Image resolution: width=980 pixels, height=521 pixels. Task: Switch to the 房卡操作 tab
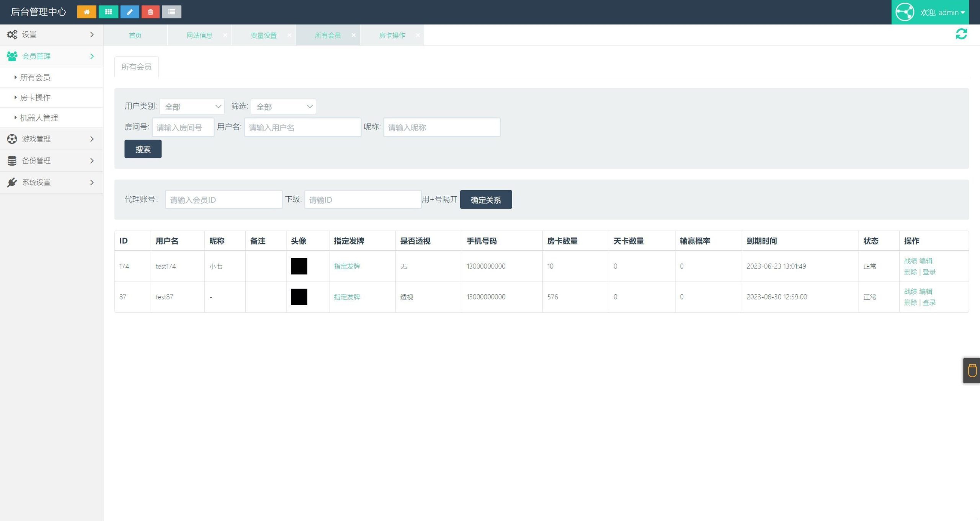[x=392, y=35]
